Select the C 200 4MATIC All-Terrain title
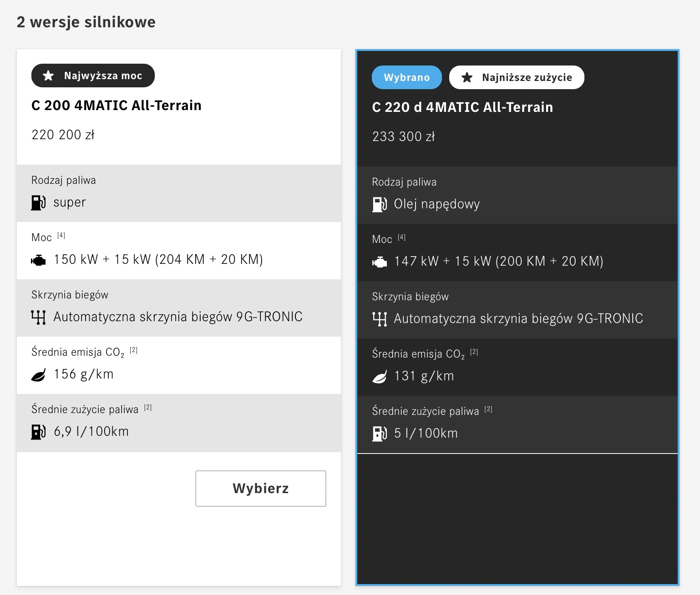This screenshot has height=595, width=700. [116, 106]
